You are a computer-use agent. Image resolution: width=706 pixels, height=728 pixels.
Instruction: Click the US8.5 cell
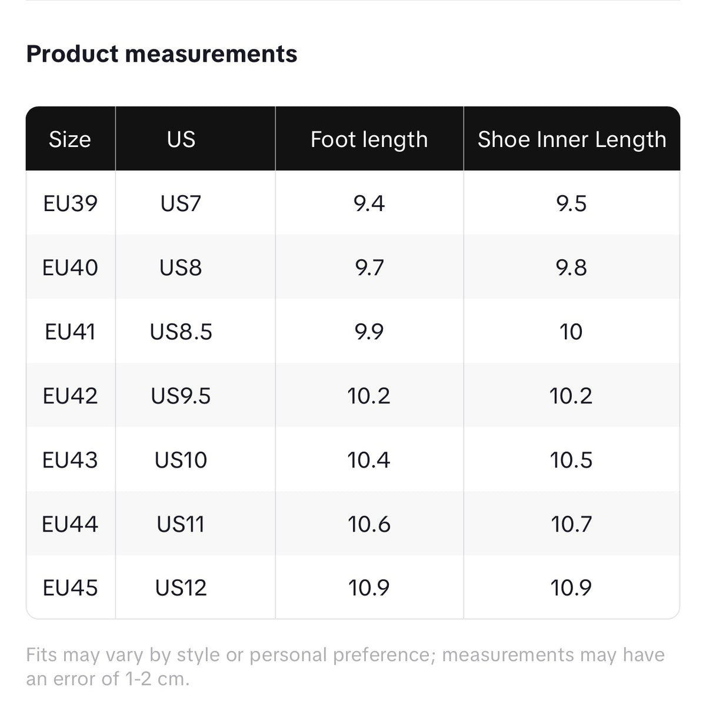coord(181,332)
